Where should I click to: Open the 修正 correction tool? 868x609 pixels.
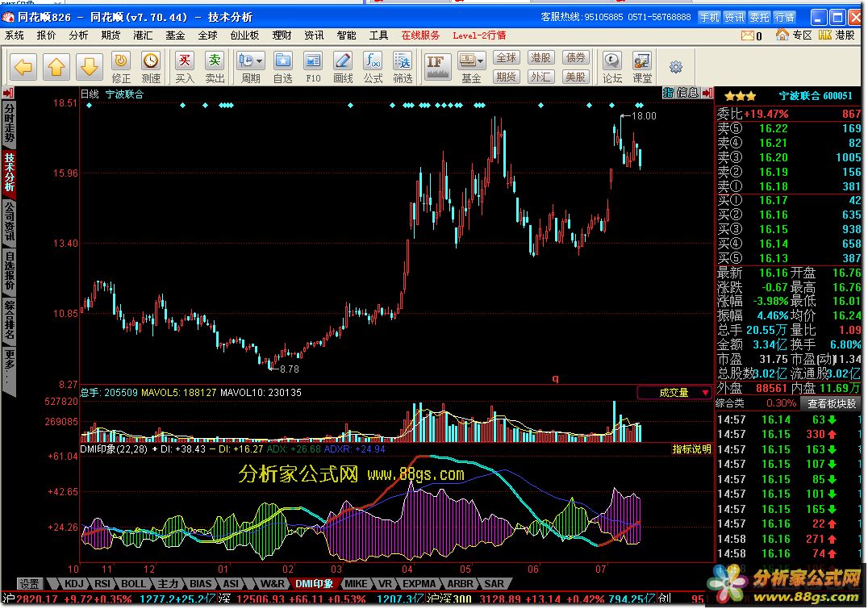[x=121, y=68]
